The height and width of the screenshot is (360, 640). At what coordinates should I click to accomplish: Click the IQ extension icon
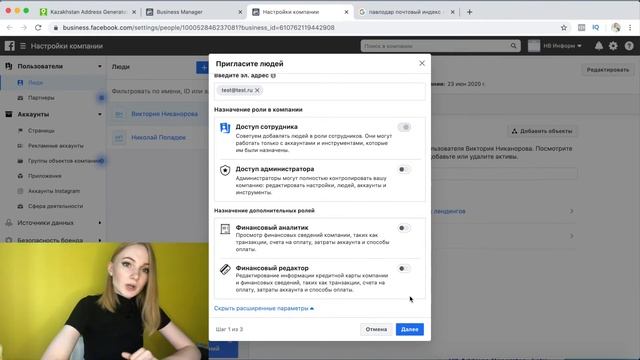[596, 28]
